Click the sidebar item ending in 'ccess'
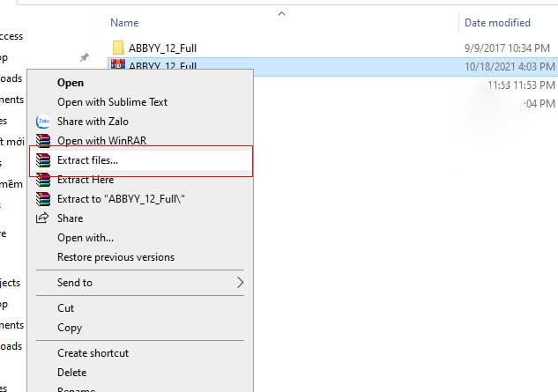The image size is (558, 392). [11, 36]
